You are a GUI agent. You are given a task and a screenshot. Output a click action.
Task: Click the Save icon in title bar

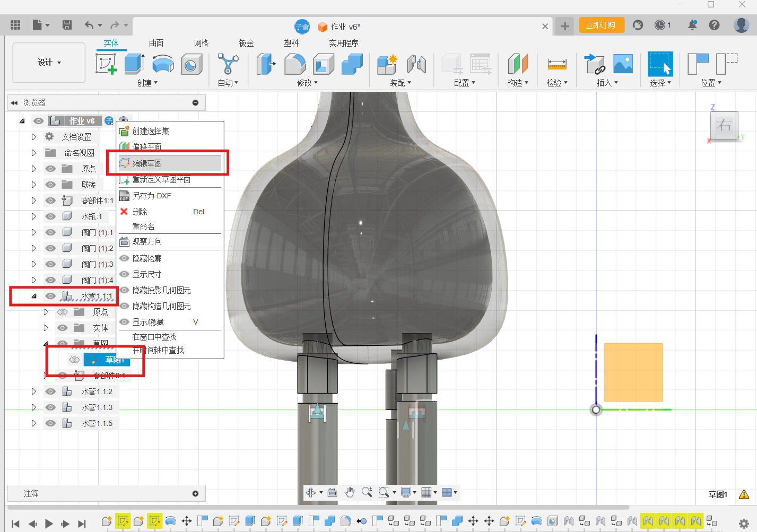[67, 25]
